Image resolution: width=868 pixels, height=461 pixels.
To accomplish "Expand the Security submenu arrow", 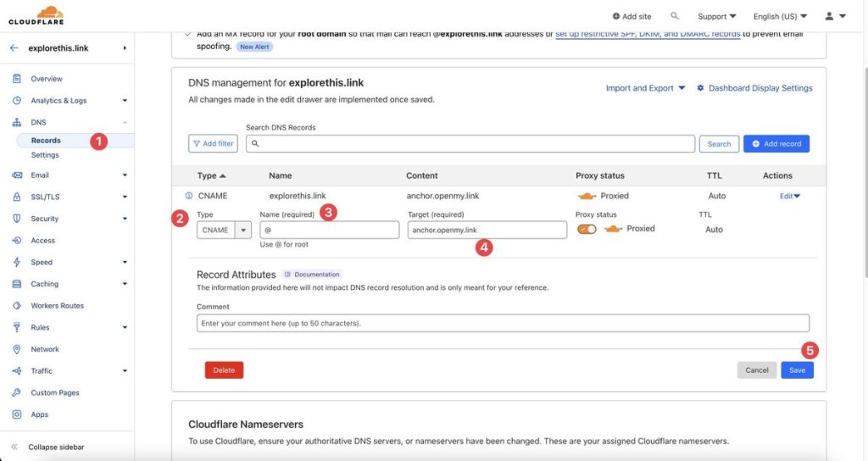I will point(125,219).
